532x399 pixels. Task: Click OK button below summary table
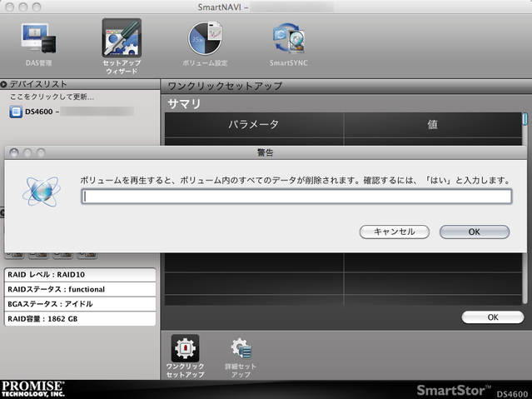[492, 317]
